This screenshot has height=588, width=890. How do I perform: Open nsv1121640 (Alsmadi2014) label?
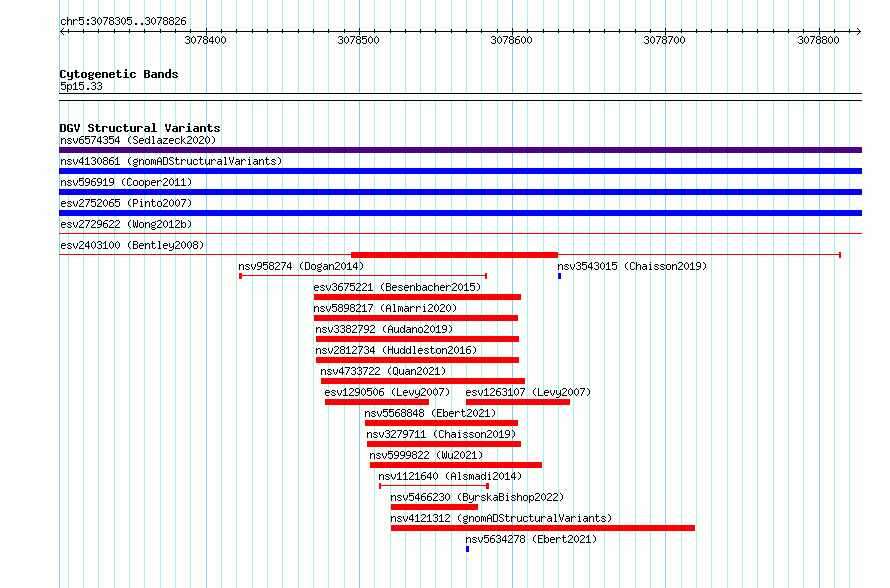(450, 476)
